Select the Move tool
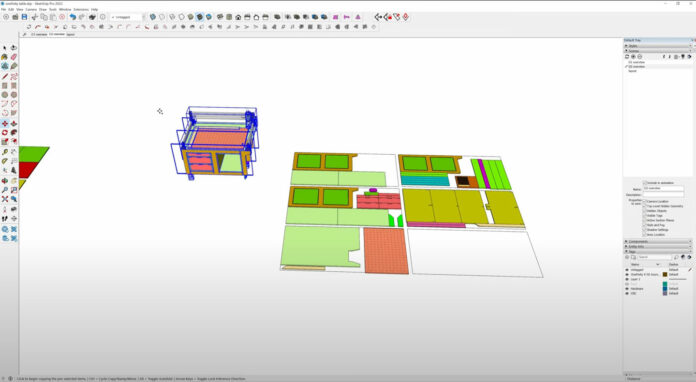The image size is (696, 382). click(x=5, y=123)
